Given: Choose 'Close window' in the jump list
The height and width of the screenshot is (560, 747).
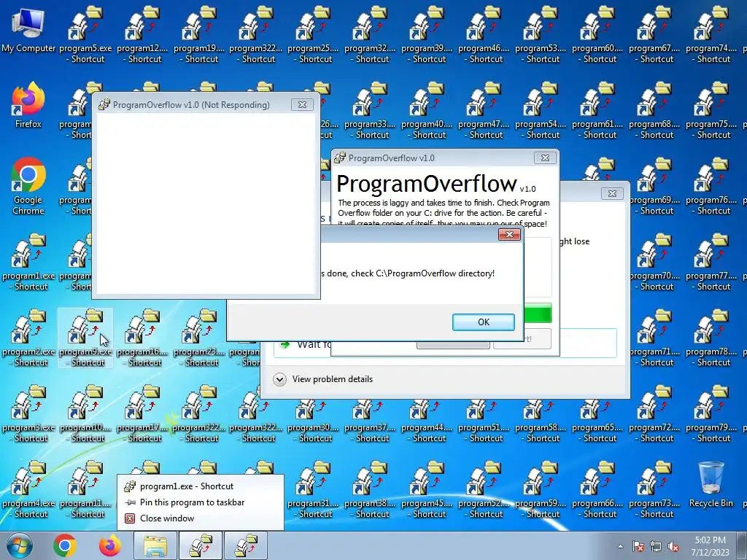Looking at the screenshot, I should coord(200,518).
